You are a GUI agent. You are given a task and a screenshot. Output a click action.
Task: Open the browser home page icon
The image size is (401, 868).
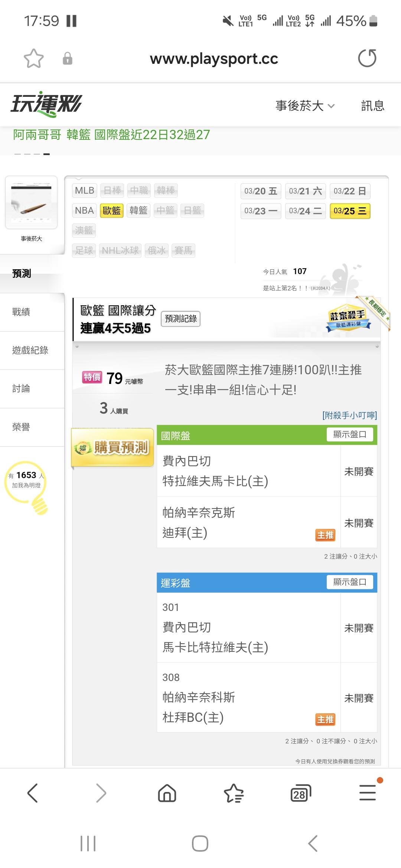point(167,793)
